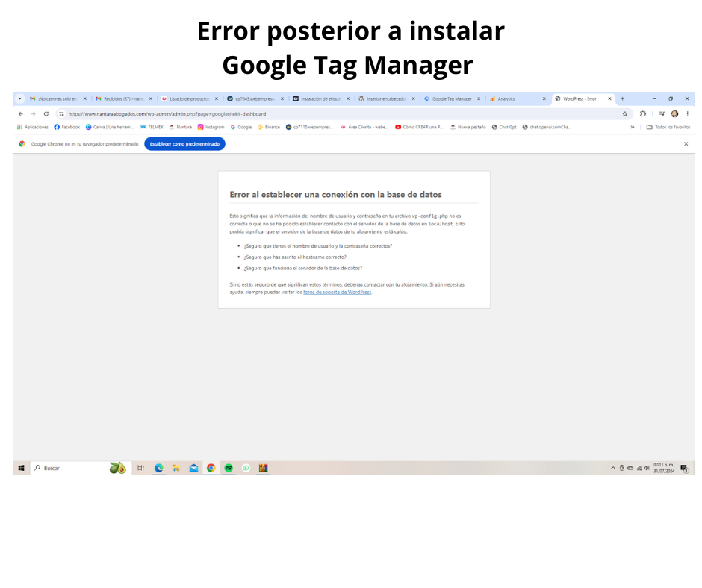Open a new tab with the plus button
This screenshot has height=588, width=702.
pos(622,99)
